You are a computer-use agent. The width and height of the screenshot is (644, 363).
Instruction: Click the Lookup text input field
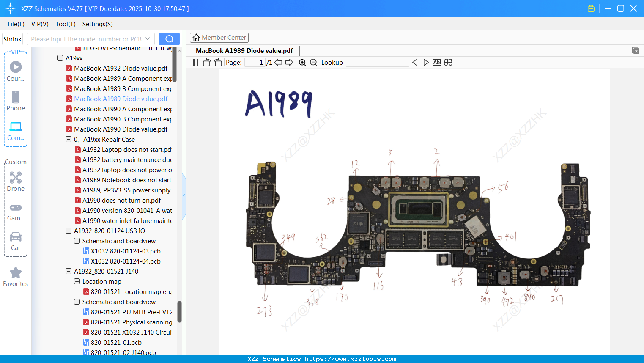[377, 63]
